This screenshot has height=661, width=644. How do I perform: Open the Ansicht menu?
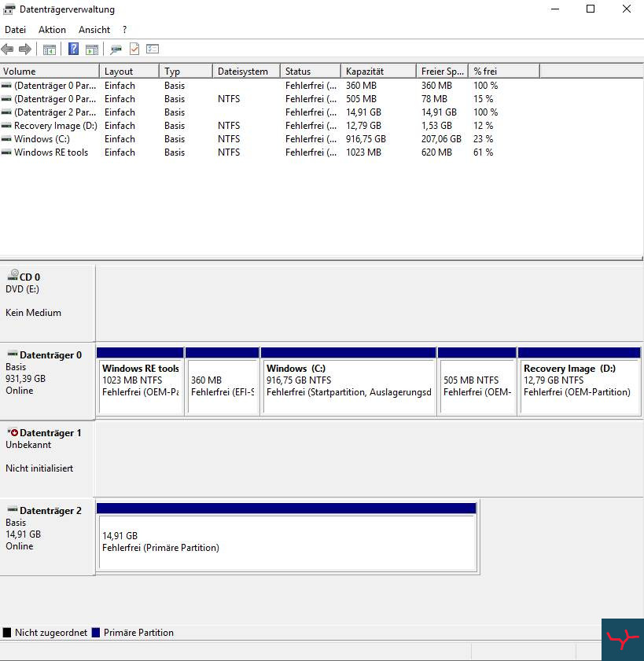[94, 30]
